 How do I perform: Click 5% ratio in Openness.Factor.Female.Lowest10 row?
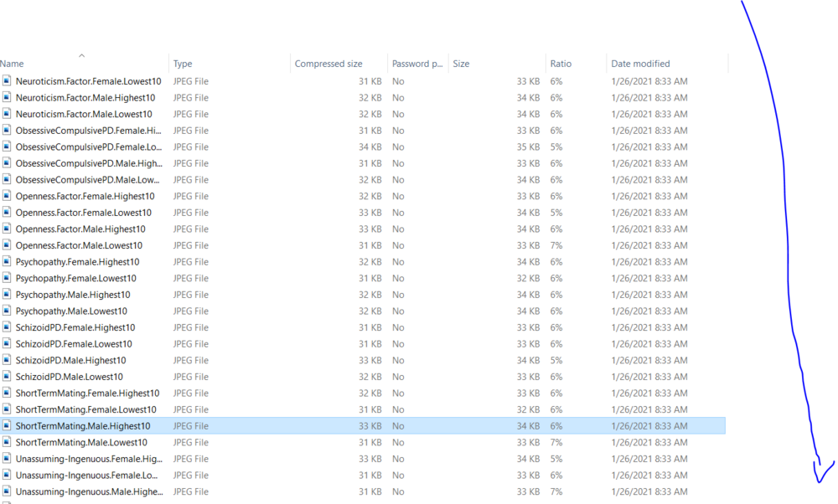click(x=556, y=213)
